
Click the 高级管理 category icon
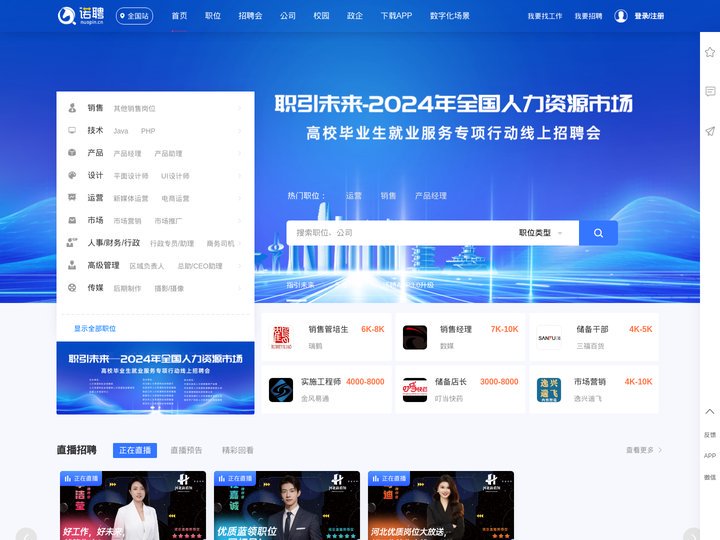(72, 265)
